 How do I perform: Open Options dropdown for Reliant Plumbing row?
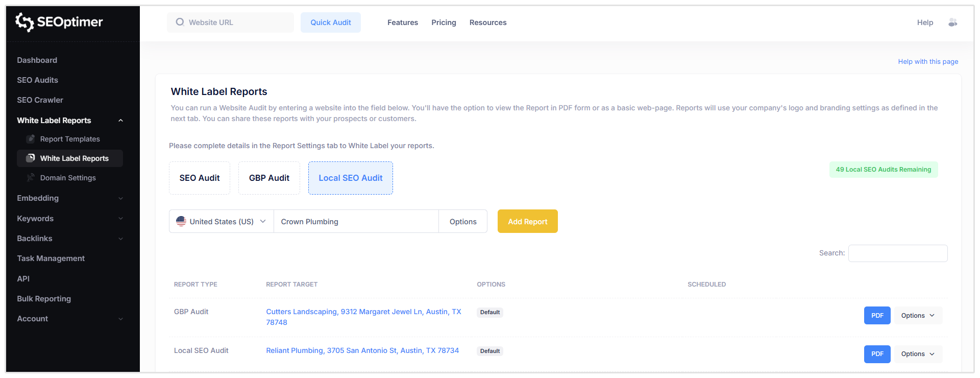[x=918, y=354]
